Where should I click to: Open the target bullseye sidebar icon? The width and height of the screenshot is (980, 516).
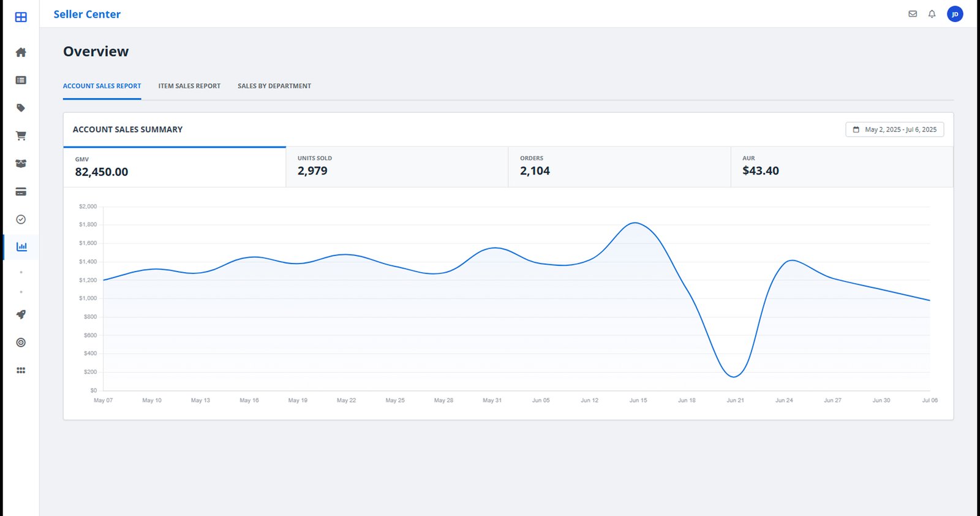pos(21,343)
